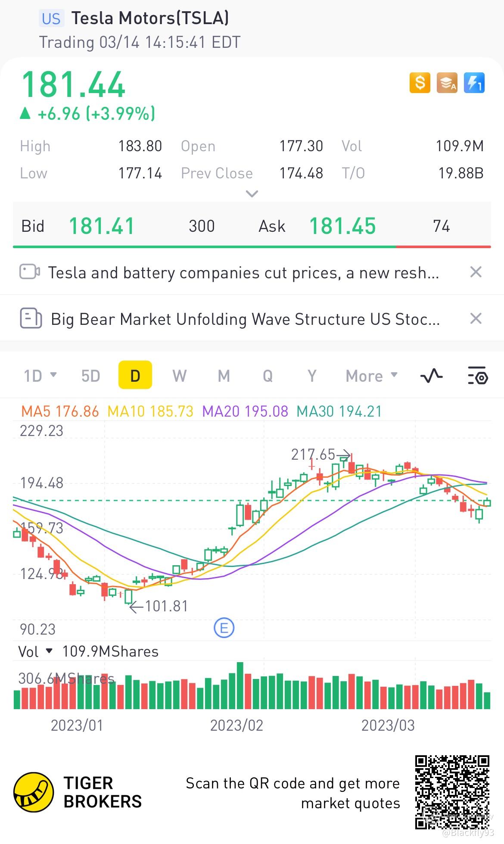This screenshot has height=844, width=504.
Task: Open the More timeframes dropdown
Action: point(371,376)
